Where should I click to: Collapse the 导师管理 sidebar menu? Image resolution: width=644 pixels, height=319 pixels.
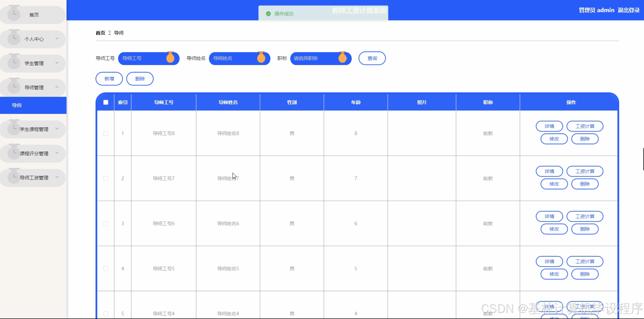34,87
